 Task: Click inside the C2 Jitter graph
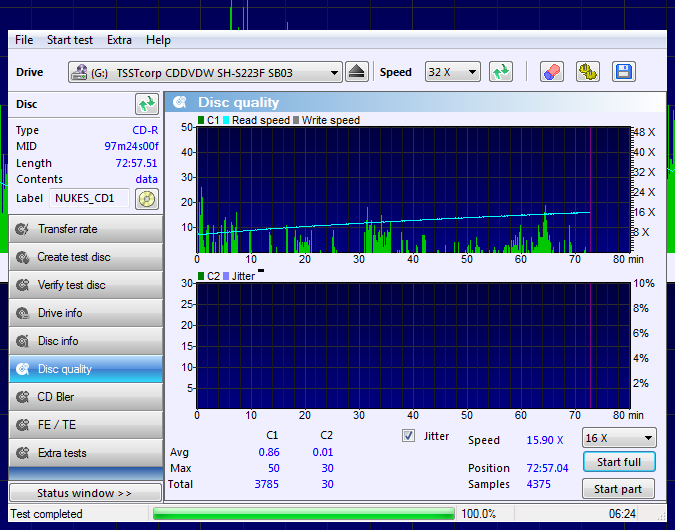click(413, 345)
